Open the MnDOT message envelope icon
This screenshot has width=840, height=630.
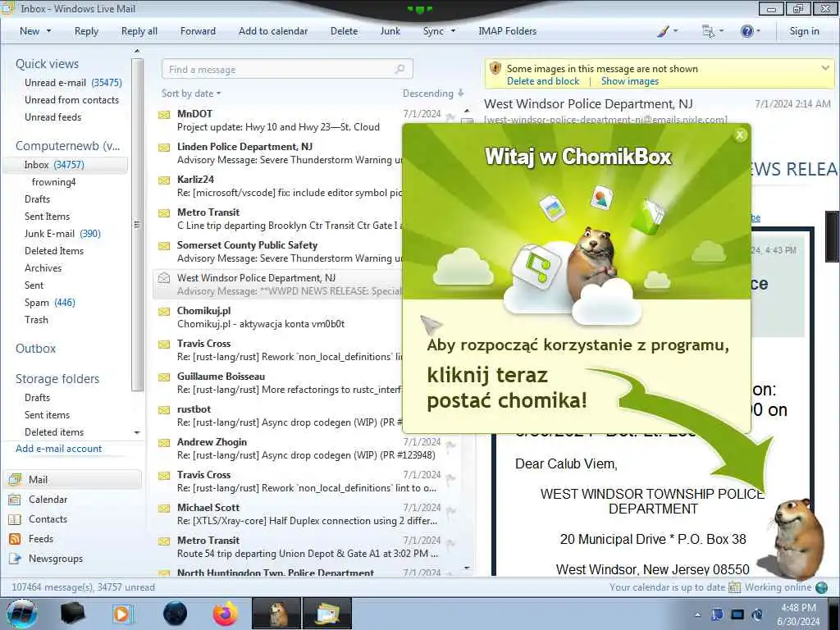pyautogui.click(x=164, y=114)
